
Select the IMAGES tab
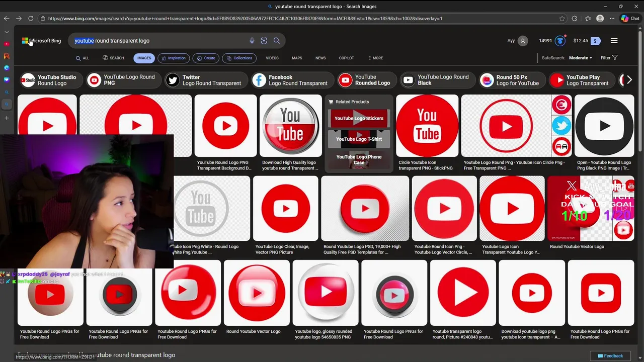[144, 58]
